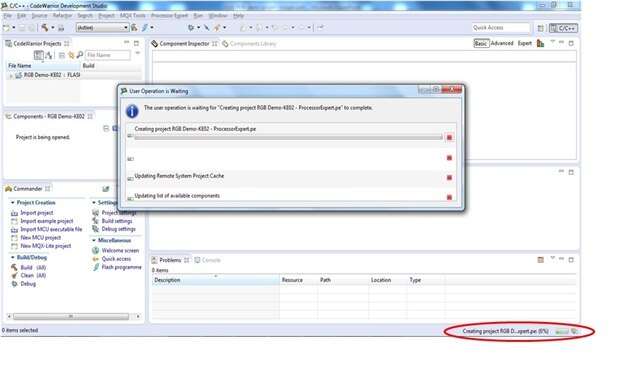The image size is (620, 370).
Task: Click the New toolbar icon
Action: [6, 28]
